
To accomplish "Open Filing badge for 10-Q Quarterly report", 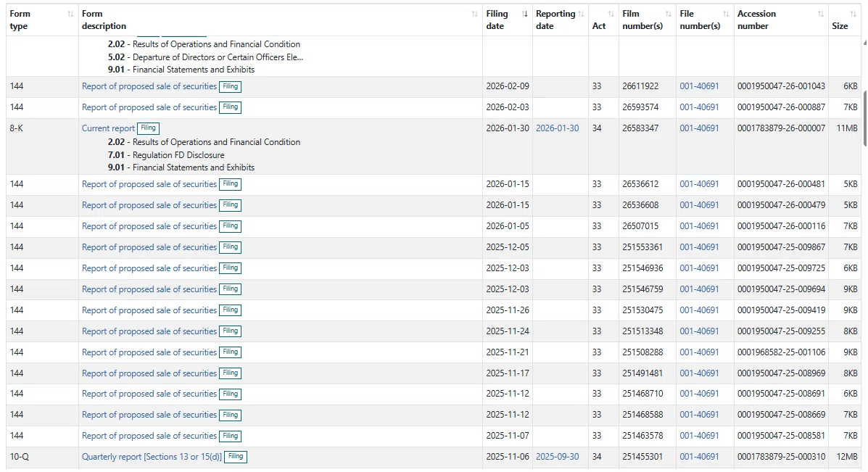I will coord(235,457).
